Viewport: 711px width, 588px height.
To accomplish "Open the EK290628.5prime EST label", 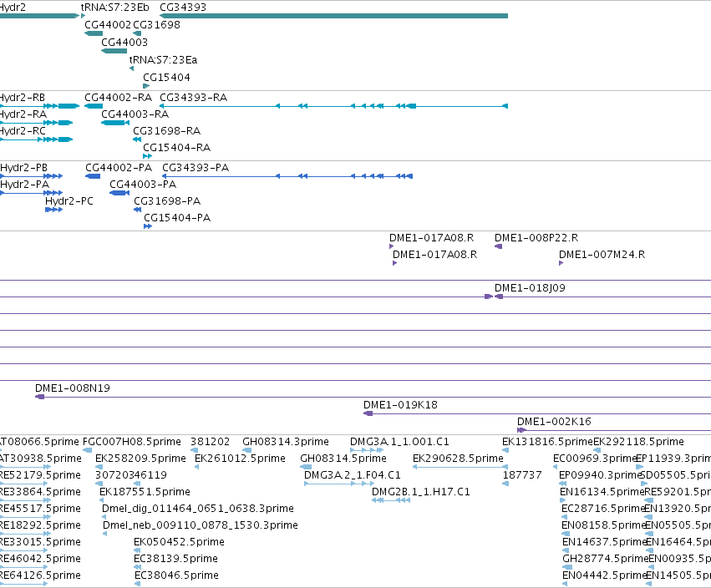I will click(458, 459).
